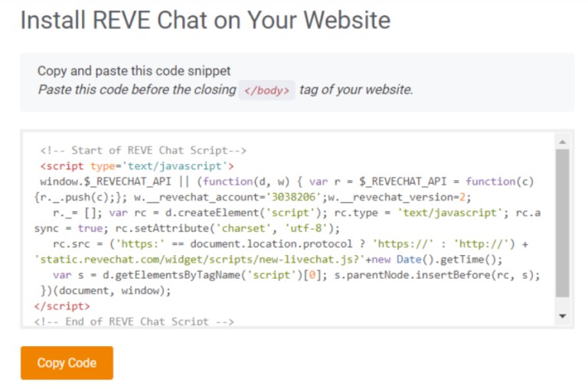Click the 'static.revechat.com/widget/scripts/new-livechat.js?' URL string

[200, 260]
